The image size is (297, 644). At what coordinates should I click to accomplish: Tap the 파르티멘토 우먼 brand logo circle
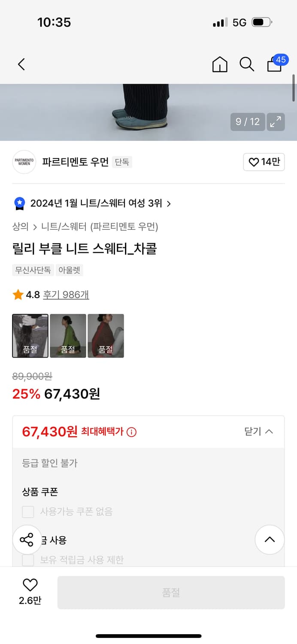click(x=24, y=162)
